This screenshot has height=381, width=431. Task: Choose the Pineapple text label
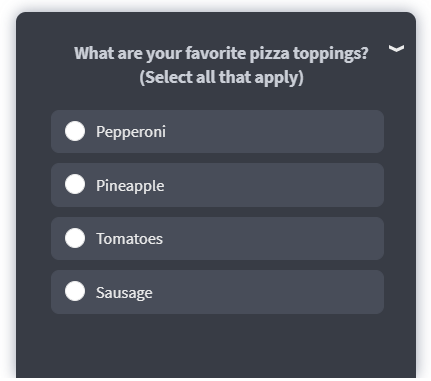(x=130, y=186)
